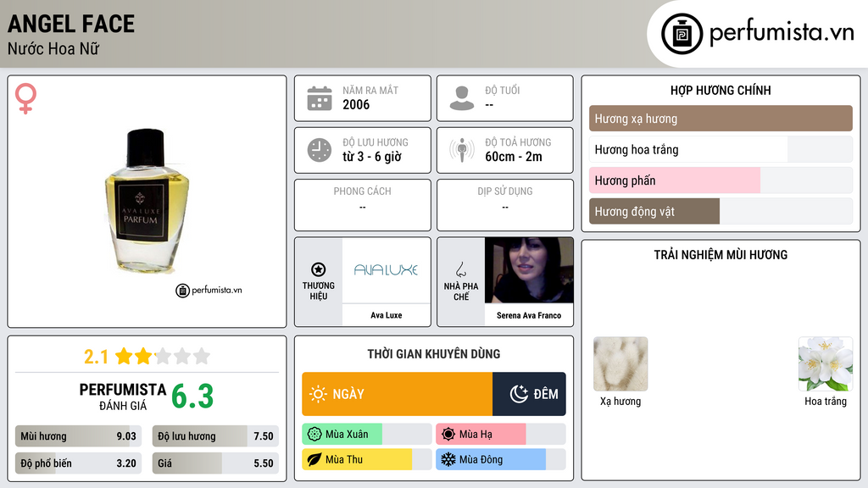Click the Mùa Thu season bar
The height and width of the screenshot is (488, 868).
[x=366, y=459]
